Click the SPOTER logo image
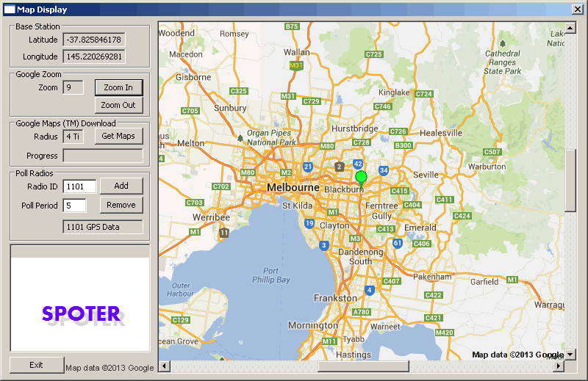The width and height of the screenshot is (588, 381). click(x=80, y=313)
